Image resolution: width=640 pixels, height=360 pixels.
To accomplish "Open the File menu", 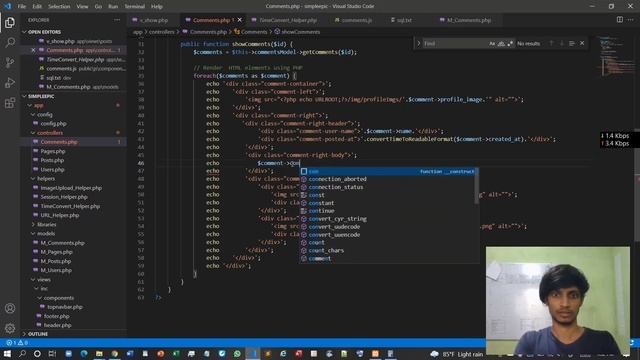I will [22, 6].
